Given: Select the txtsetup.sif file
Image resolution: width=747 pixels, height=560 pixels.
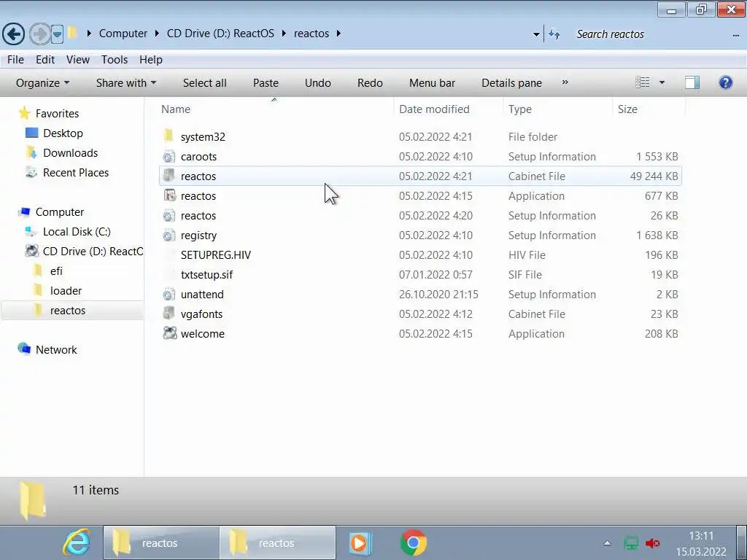Looking at the screenshot, I should coord(206,275).
